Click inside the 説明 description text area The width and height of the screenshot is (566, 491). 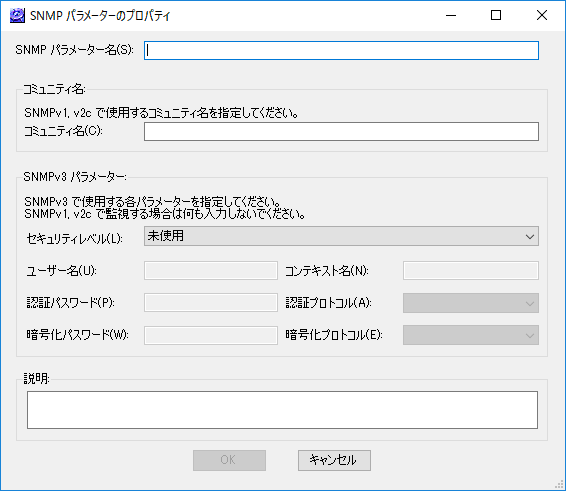pos(282,410)
